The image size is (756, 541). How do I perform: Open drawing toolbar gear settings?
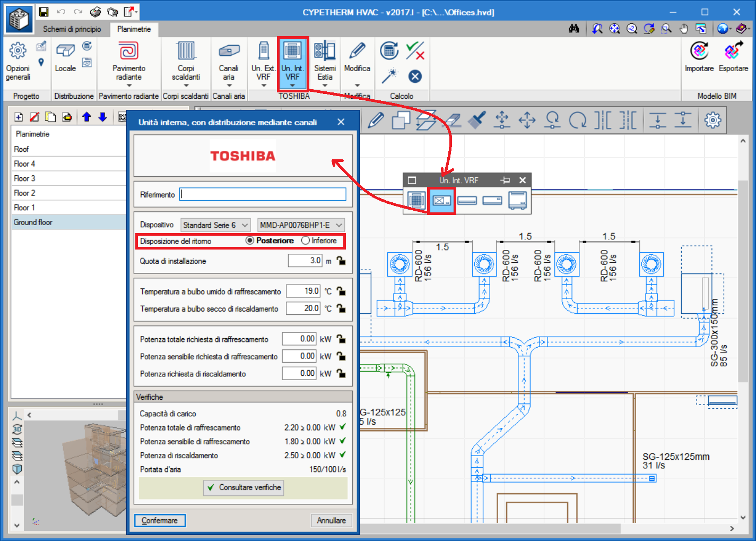click(x=712, y=121)
